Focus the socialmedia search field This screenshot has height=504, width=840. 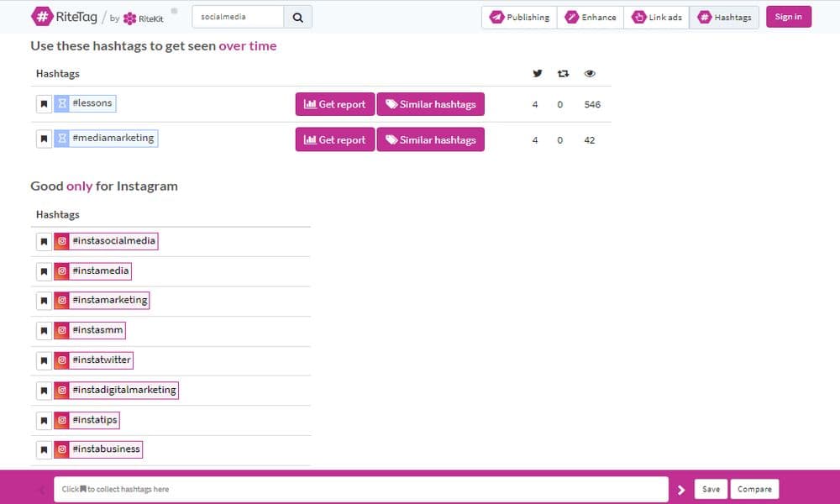pyautogui.click(x=238, y=17)
